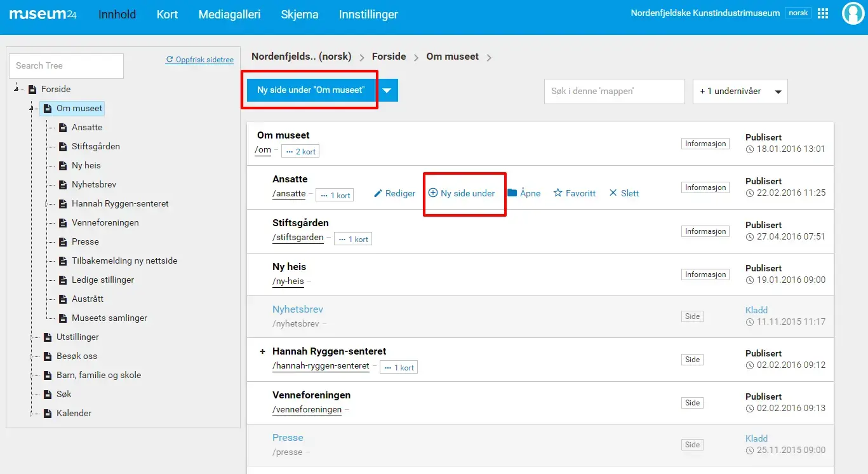
Task: Click the plus-circle Ny side under icon
Action: point(433,193)
